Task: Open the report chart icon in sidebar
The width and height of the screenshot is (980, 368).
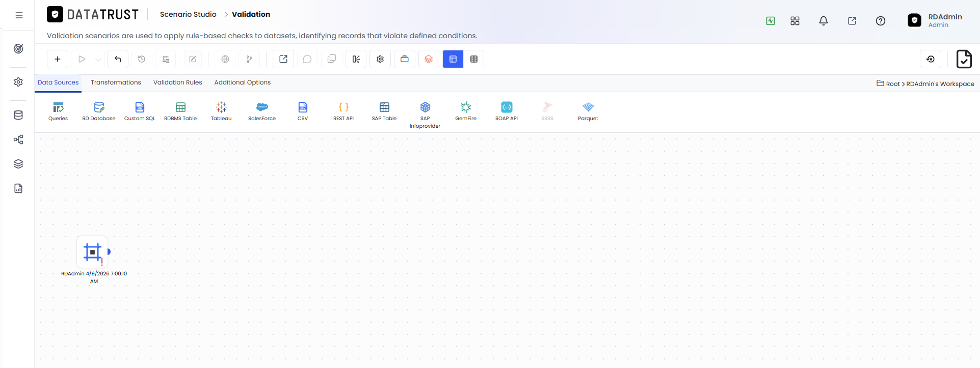Action: tap(18, 188)
